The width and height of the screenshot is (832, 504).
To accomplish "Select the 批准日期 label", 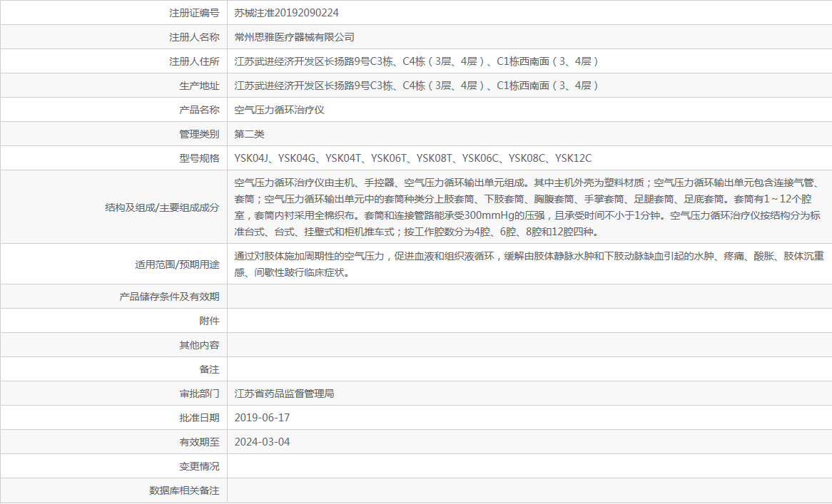I will (x=199, y=418).
